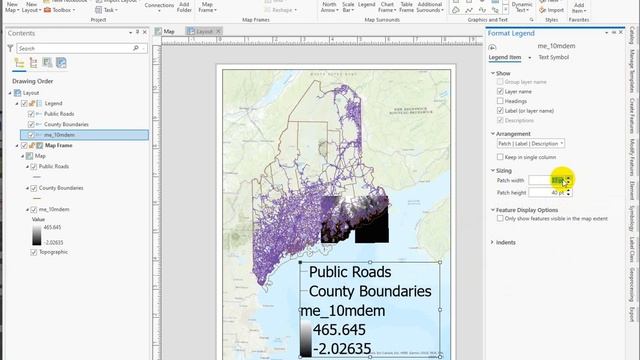Toggle County Boundaries map layer checkbox
640x360 pixels.
point(34,188)
